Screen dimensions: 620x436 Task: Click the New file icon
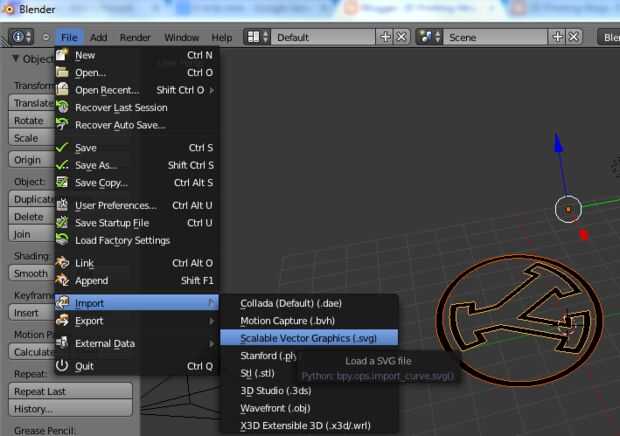click(x=62, y=55)
